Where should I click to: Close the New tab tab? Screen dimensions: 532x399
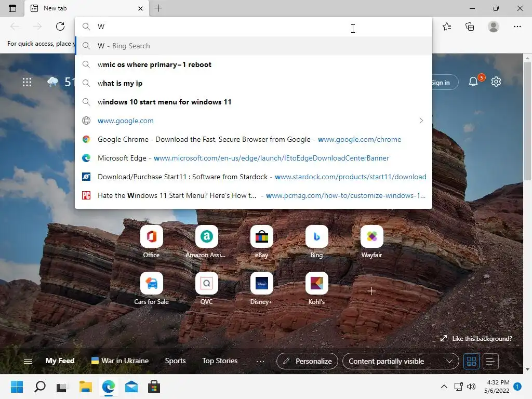pyautogui.click(x=140, y=8)
